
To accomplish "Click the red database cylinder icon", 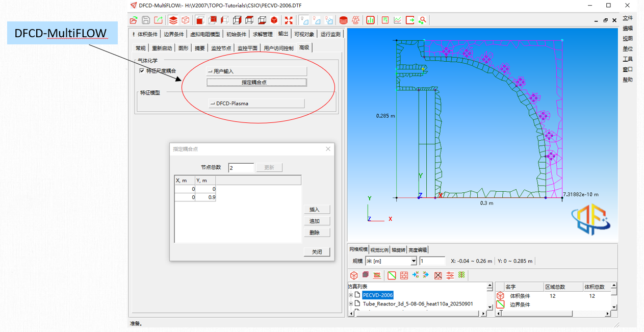I will click(x=344, y=20).
